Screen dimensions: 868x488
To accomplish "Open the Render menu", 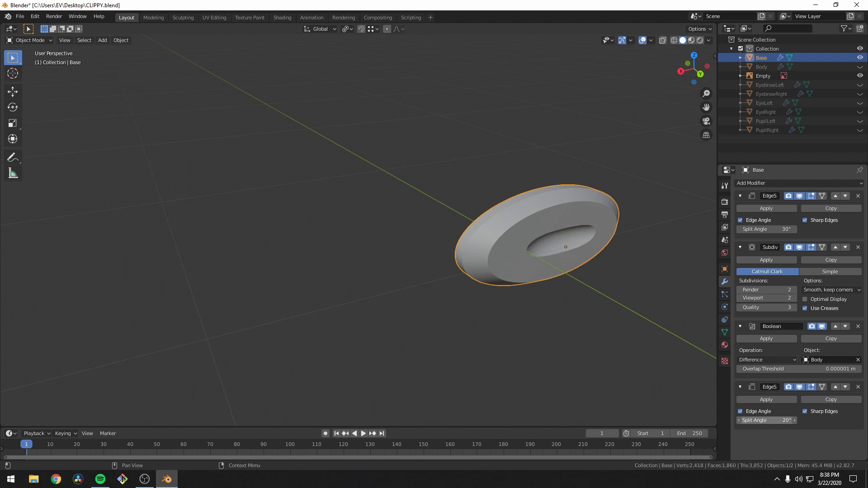I will (54, 16).
